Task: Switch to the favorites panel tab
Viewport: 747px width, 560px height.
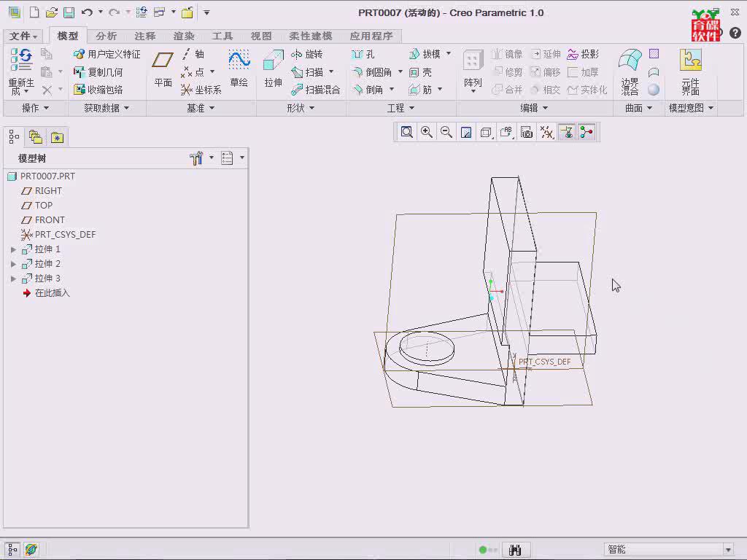Action: [57, 138]
